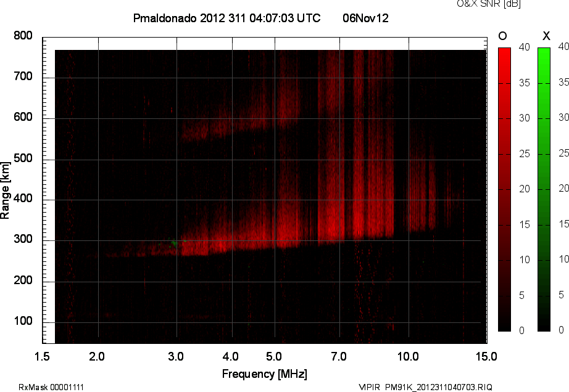Click the 'Frequency [MHz]' x-axis title
The image size is (569, 392).
point(265,374)
